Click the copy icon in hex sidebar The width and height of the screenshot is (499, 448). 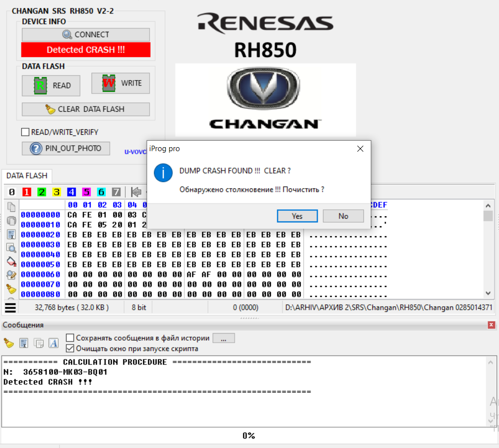tap(11, 207)
